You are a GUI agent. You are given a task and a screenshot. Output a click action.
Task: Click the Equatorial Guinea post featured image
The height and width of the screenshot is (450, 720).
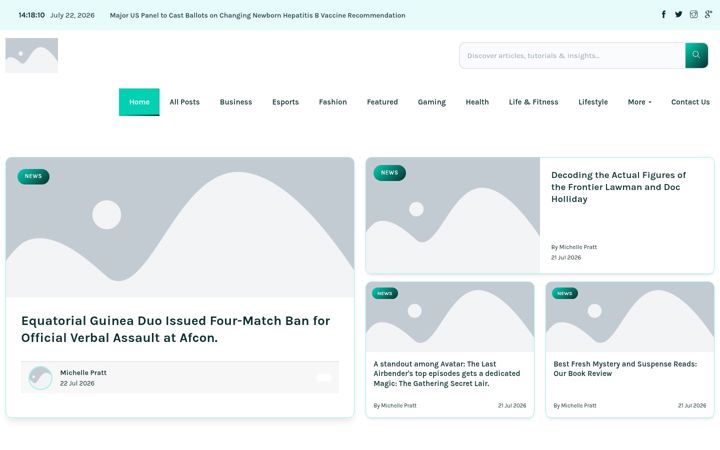point(180,228)
